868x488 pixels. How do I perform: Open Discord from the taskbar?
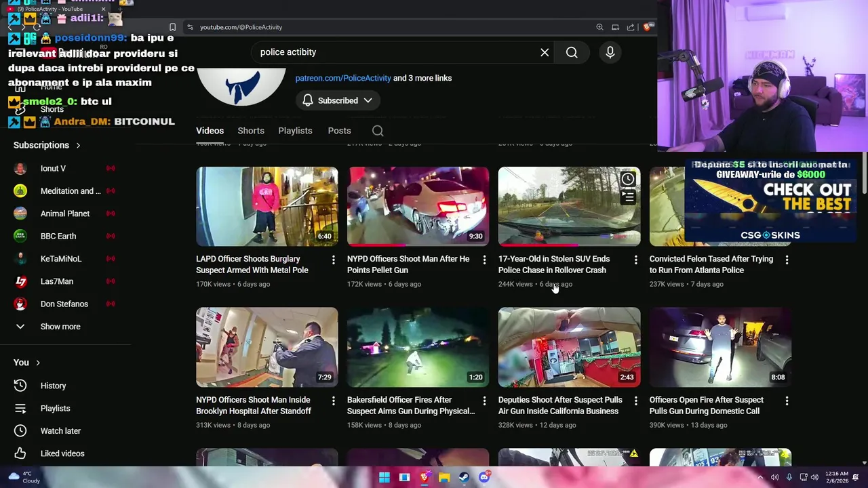click(x=484, y=477)
